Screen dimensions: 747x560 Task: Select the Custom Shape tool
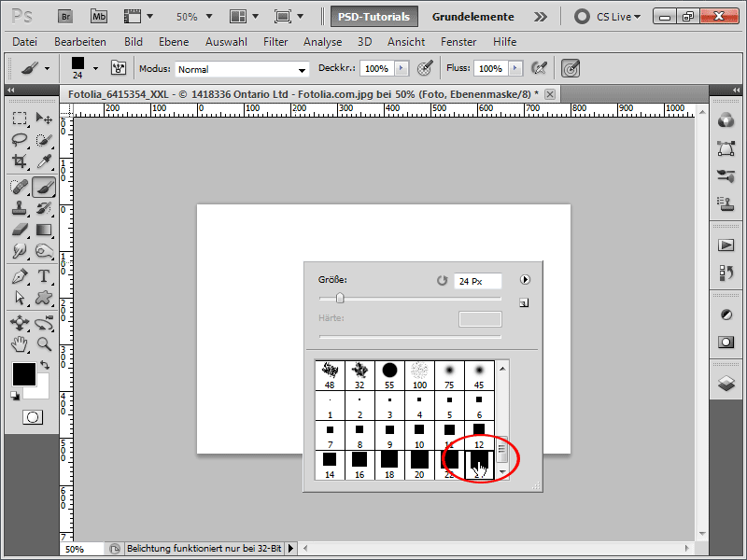(x=44, y=298)
